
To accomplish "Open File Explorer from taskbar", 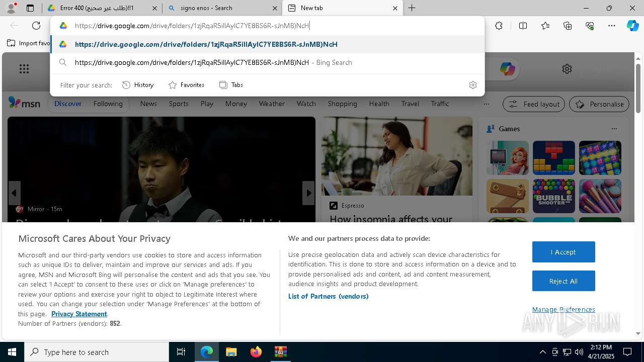I will coord(231,352).
